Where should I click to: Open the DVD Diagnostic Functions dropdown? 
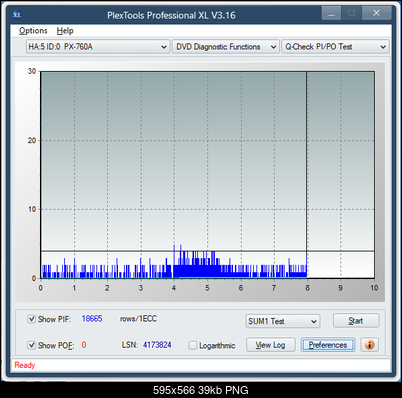pos(226,47)
